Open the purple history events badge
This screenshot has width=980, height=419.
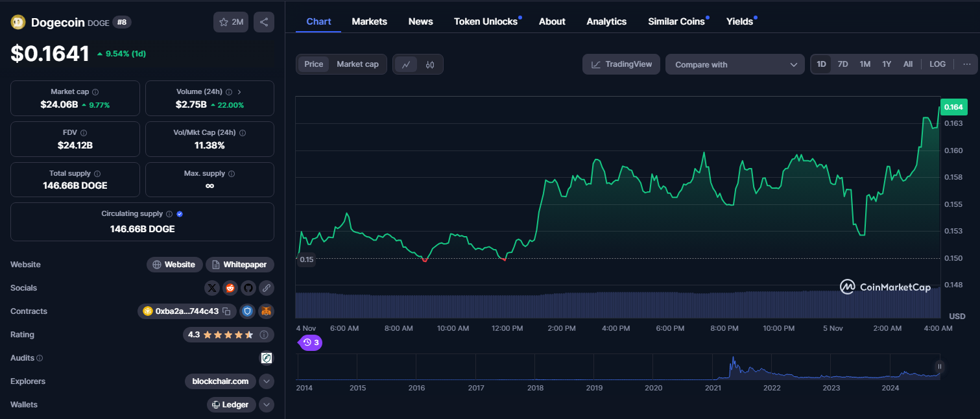311,342
